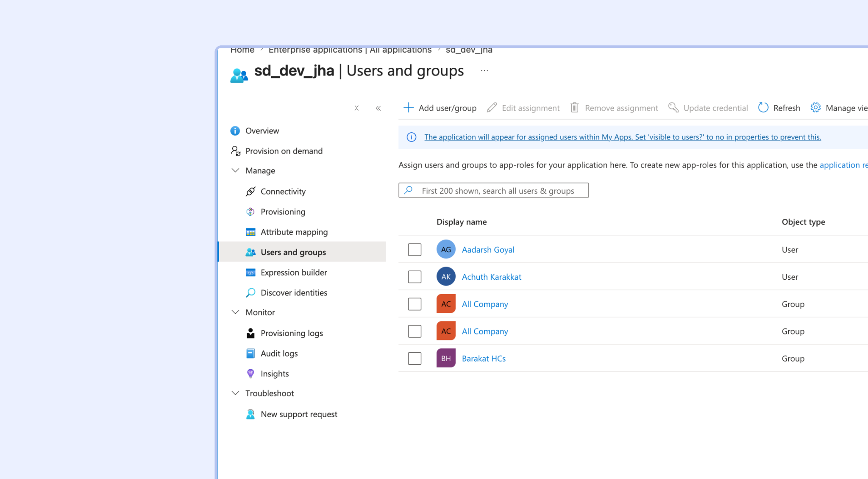Select Users and groups in the sidebar
Viewport: 868px width, 479px height.
pos(302,252)
